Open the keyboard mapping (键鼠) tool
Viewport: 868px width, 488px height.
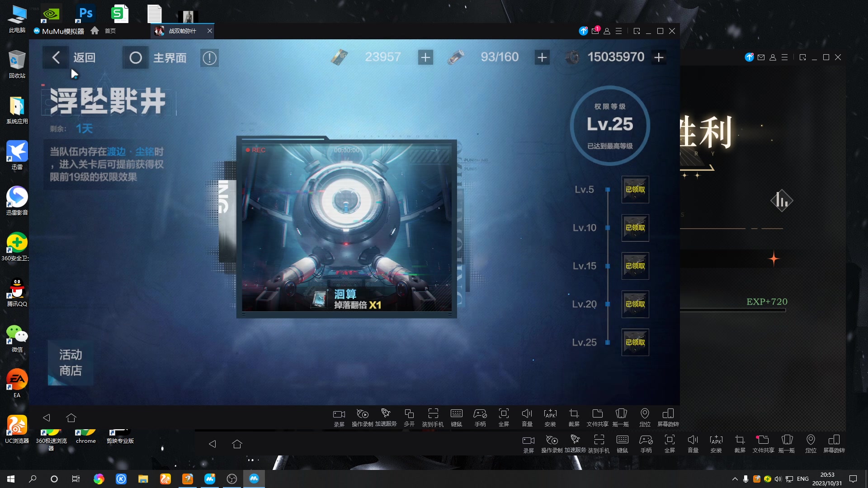[456, 417]
